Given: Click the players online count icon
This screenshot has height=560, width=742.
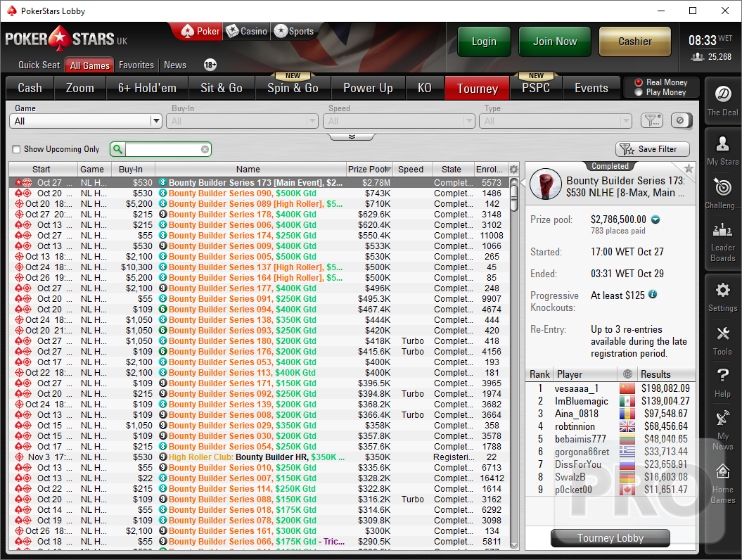Looking at the screenshot, I should (x=697, y=57).
